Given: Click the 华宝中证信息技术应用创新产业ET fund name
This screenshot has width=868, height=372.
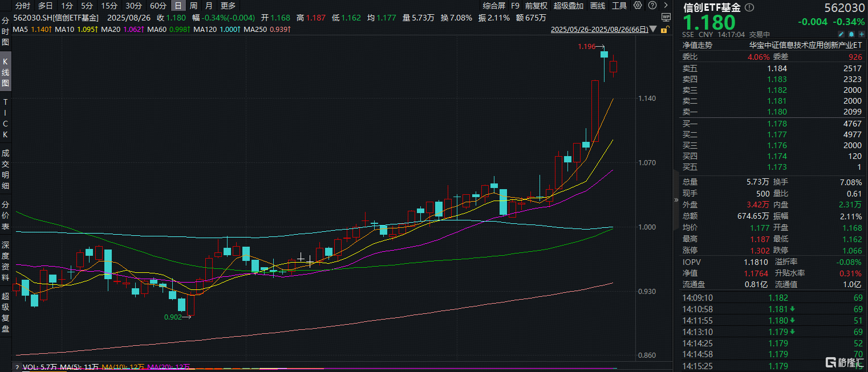Looking at the screenshot, I should coord(805,46).
